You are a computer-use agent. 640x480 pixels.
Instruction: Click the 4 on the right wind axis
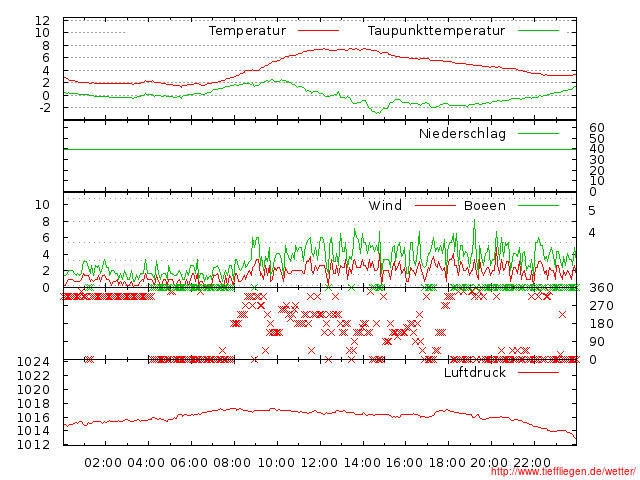592,233
